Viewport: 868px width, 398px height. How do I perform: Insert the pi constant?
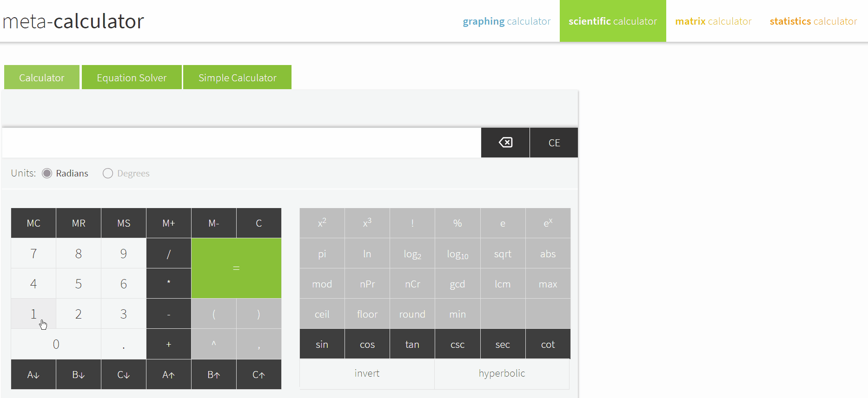click(322, 254)
